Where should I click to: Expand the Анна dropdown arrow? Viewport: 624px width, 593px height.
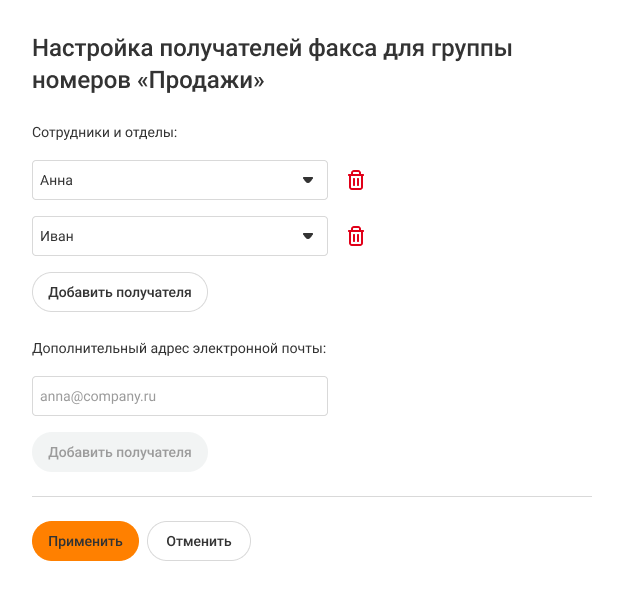[x=308, y=180]
